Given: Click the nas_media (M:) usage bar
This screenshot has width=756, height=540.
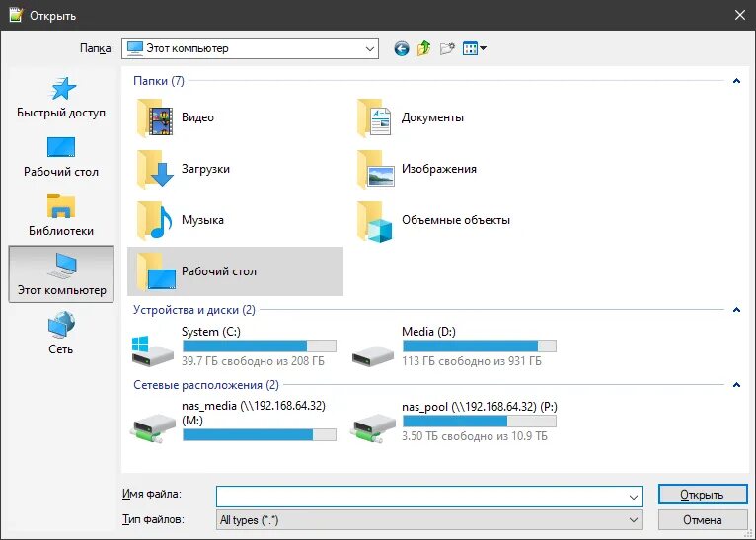Looking at the screenshot, I should tap(260, 435).
